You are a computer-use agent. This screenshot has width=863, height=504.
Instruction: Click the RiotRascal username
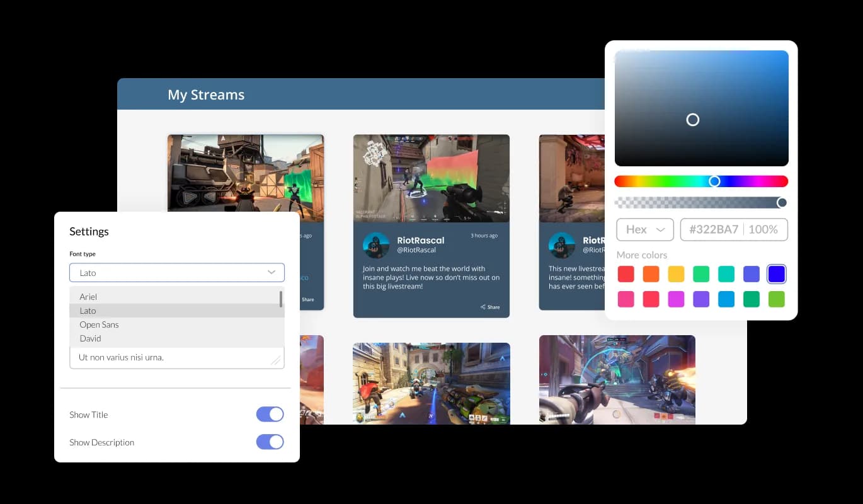(x=420, y=240)
